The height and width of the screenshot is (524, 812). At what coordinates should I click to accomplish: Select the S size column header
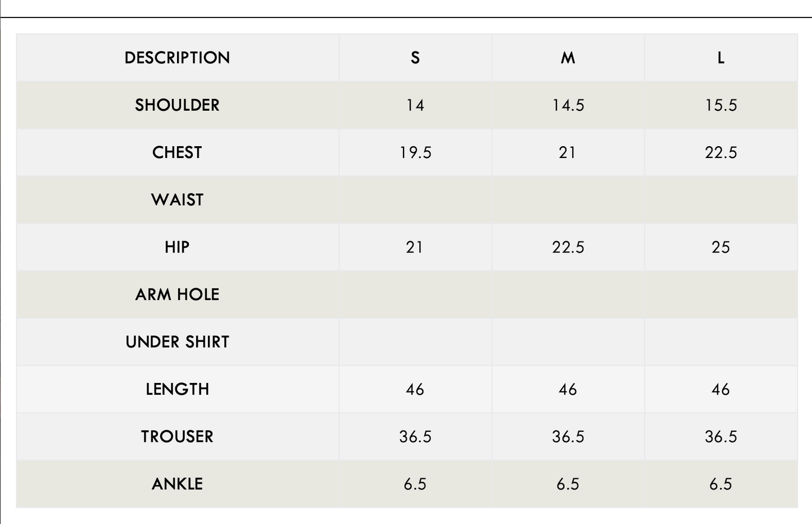415,57
